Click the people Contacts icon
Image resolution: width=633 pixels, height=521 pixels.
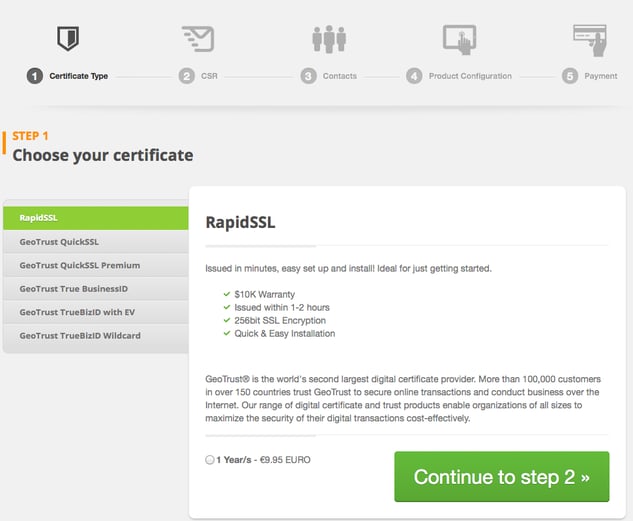point(329,39)
